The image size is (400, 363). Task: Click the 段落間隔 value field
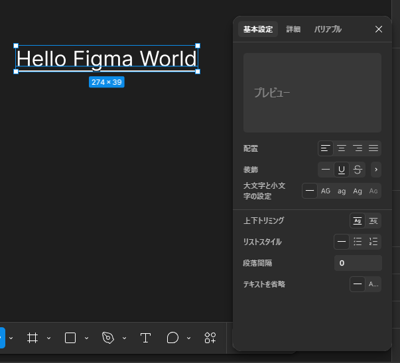358,263
